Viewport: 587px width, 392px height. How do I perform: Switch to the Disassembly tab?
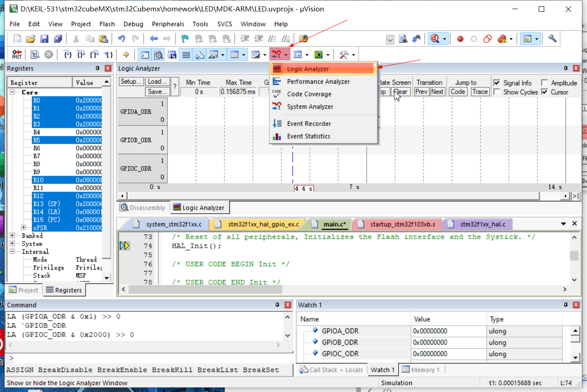(143, 208)
